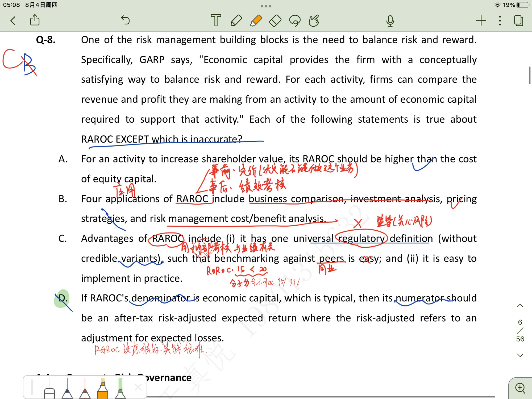Image resolution: width=532 pixels, height=399 pixels.
Task: Pick the blue pen in favorites bar
Action: [x=67, y=389]
